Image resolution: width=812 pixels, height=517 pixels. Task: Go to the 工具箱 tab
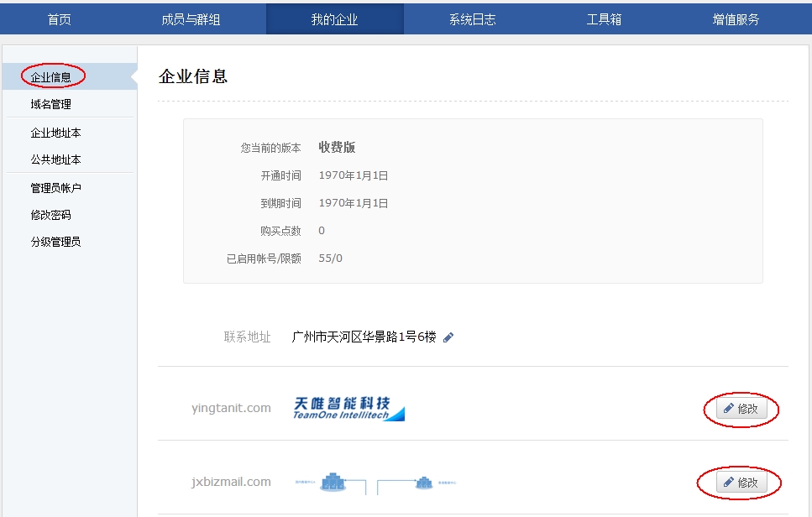(x=604, y=19)
